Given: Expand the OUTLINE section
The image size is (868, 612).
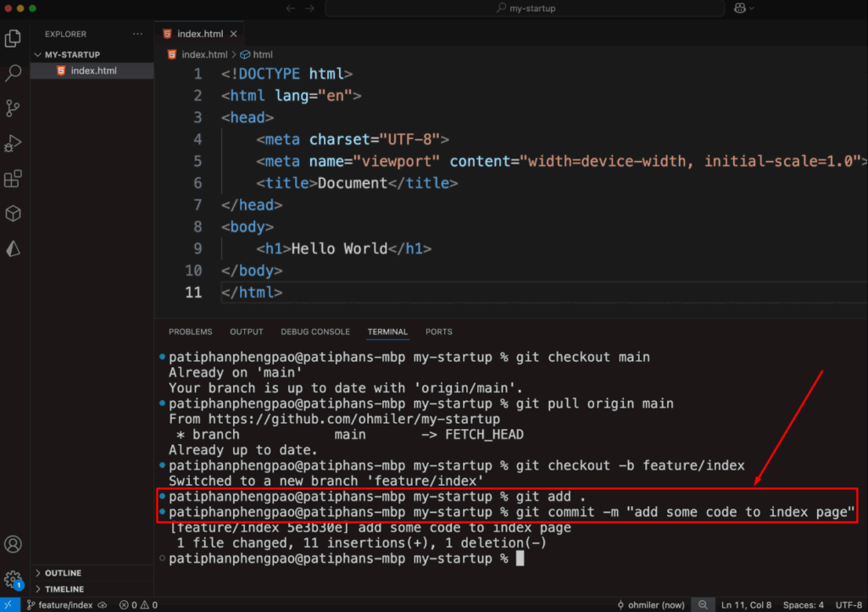Looking at the screenshot, I should tap(64, 573).
